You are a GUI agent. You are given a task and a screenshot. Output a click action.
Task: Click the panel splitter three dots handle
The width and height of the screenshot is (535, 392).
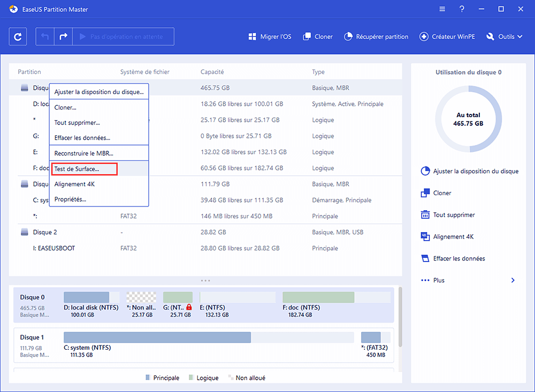point(205,280)
